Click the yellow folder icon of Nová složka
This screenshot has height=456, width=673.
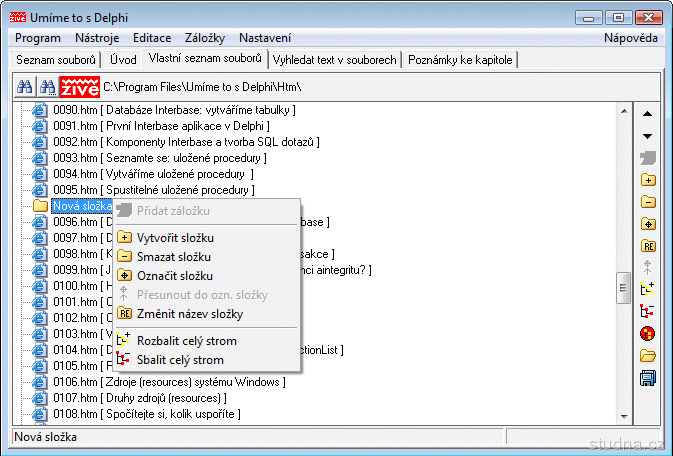40,206
